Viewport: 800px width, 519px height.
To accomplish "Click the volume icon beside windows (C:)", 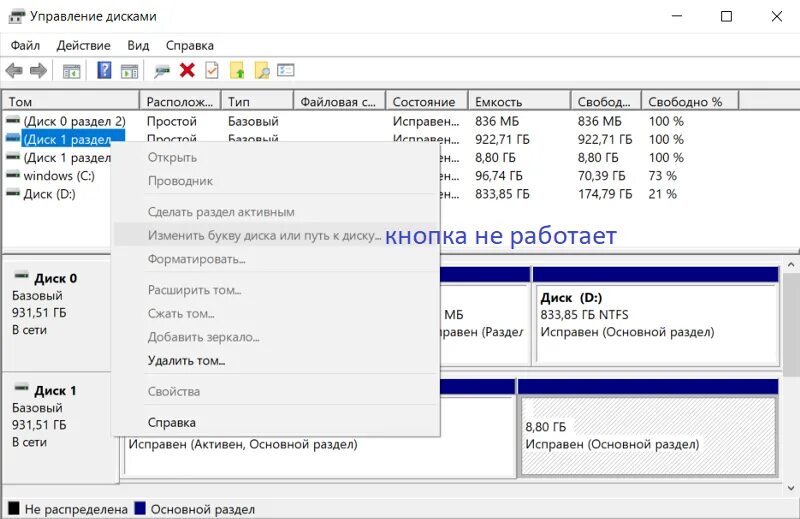I will (13, 175).
